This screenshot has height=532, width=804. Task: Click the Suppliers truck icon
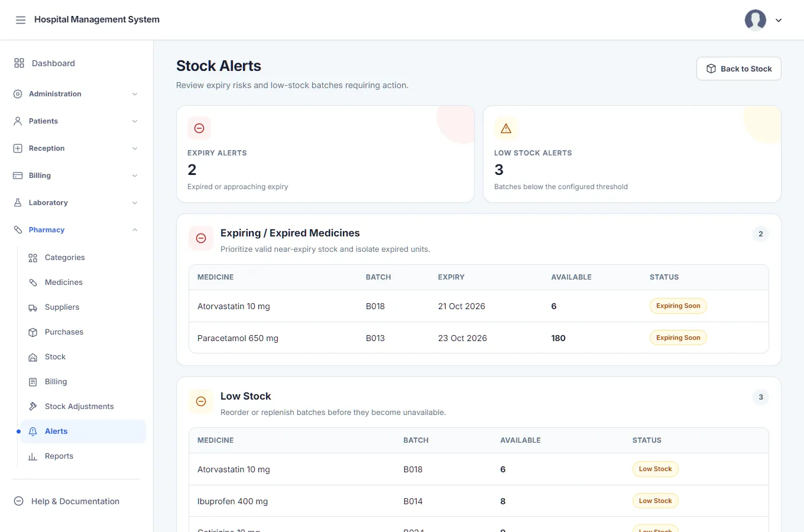tap(33, 307)
